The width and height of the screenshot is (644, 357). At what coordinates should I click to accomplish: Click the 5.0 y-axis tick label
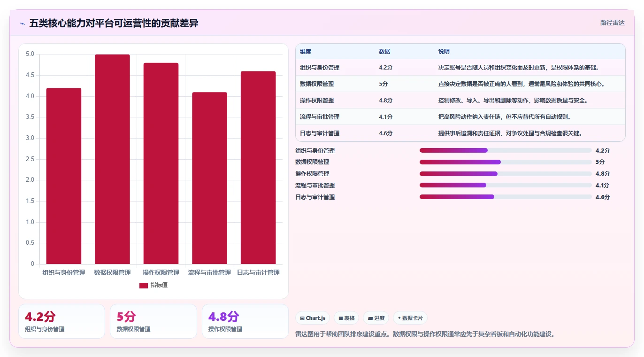pyautogui.click(x=30, y=54)
